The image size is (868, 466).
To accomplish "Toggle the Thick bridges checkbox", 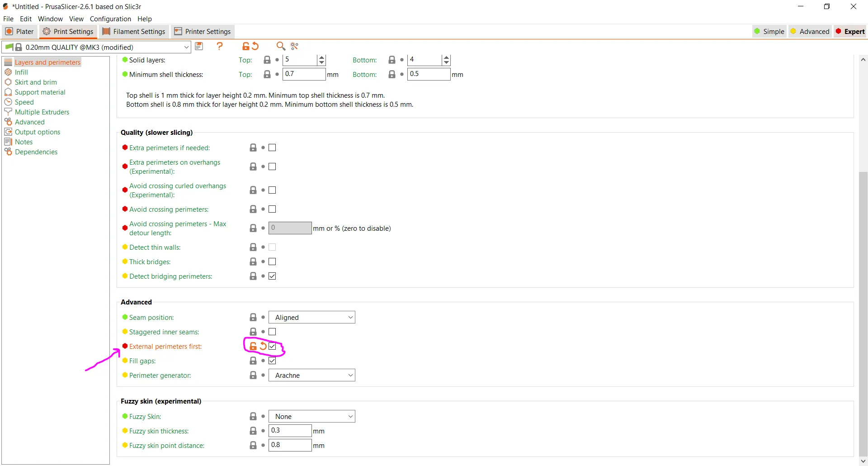I will tap(272, 262).
